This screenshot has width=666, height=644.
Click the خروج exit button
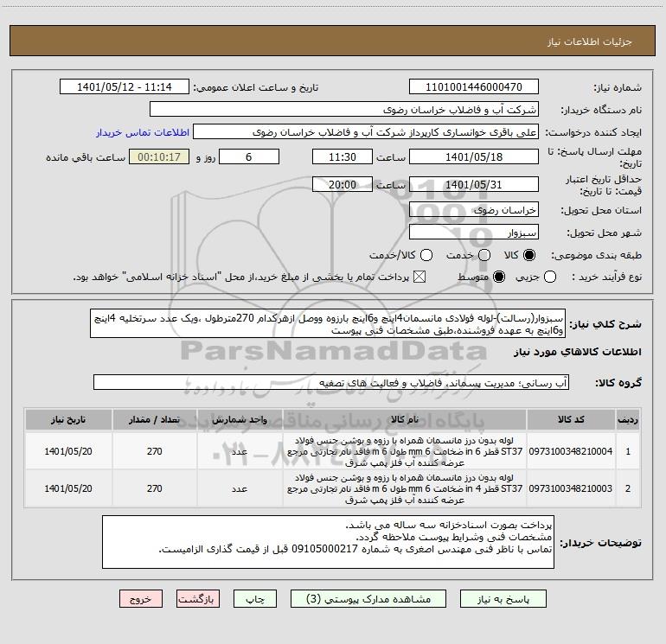point(141,599)
